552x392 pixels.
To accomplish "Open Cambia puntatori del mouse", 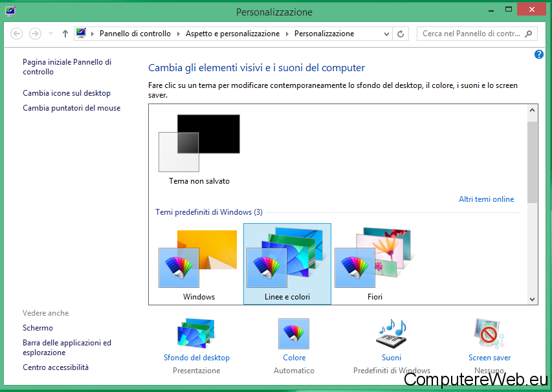I will pos(71,108).
